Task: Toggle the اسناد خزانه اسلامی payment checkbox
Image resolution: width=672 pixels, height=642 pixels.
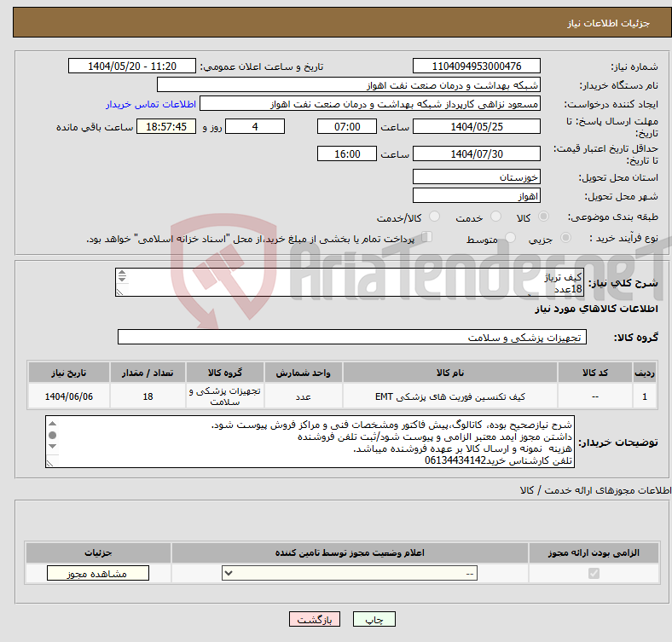Action: pyautogui.click(x=427, y=239)
